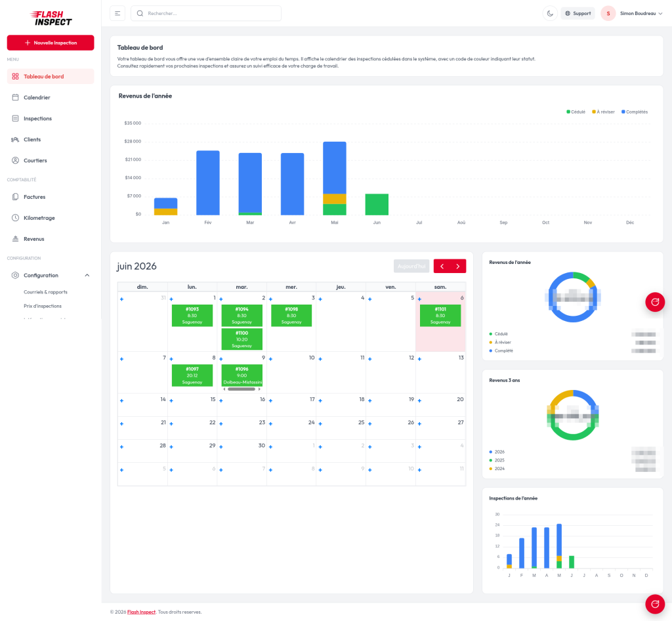Image resolution: width=672 pixels, height=621 pixels.
Task: Toggle dark mode moon icon
Action: (550, 13)
